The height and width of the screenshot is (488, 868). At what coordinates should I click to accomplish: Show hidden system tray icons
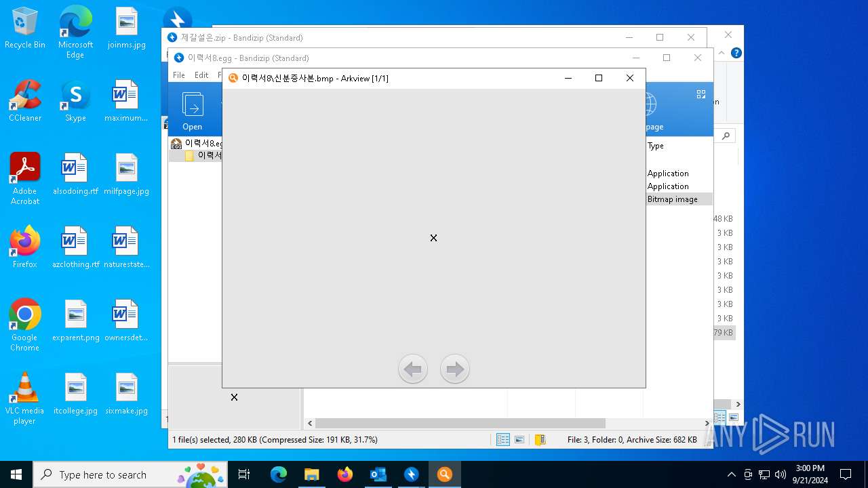pyautogui.click(x=731, y=474)
